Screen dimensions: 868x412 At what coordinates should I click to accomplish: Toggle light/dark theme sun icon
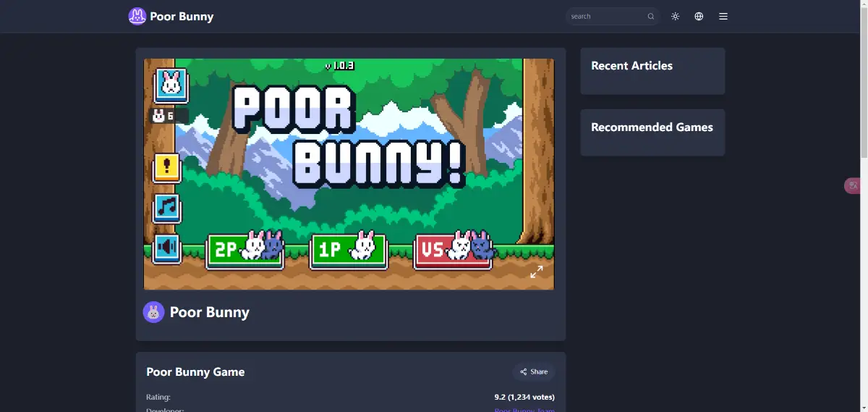[676, 16]
